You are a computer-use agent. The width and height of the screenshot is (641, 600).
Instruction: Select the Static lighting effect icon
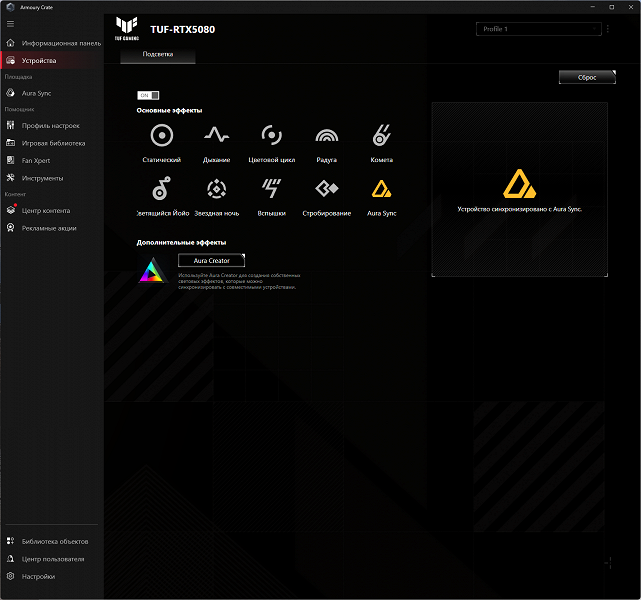[x=161, y=135]
